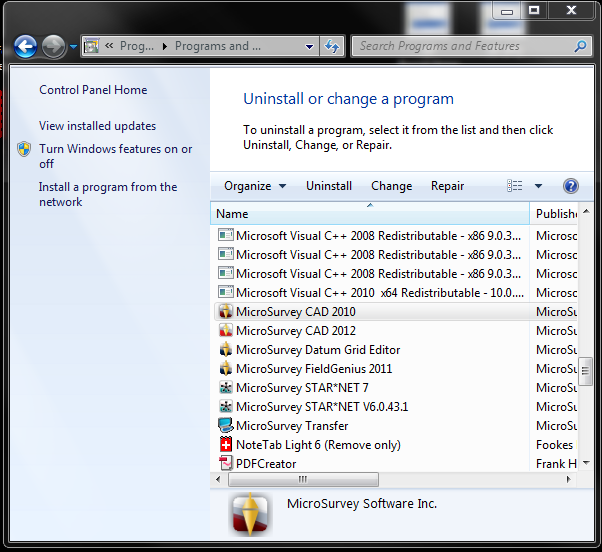Click NoteTab Light 6 red icon

point(226,445)
